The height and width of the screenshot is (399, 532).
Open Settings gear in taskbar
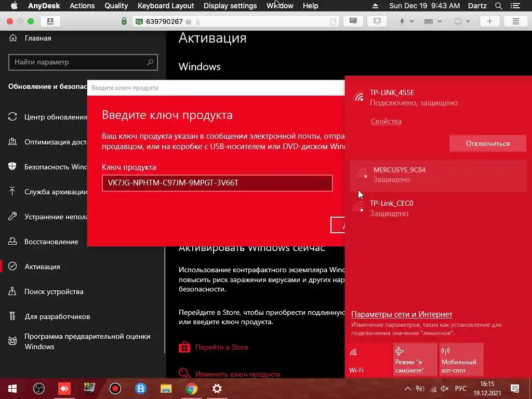click(217, 389)
